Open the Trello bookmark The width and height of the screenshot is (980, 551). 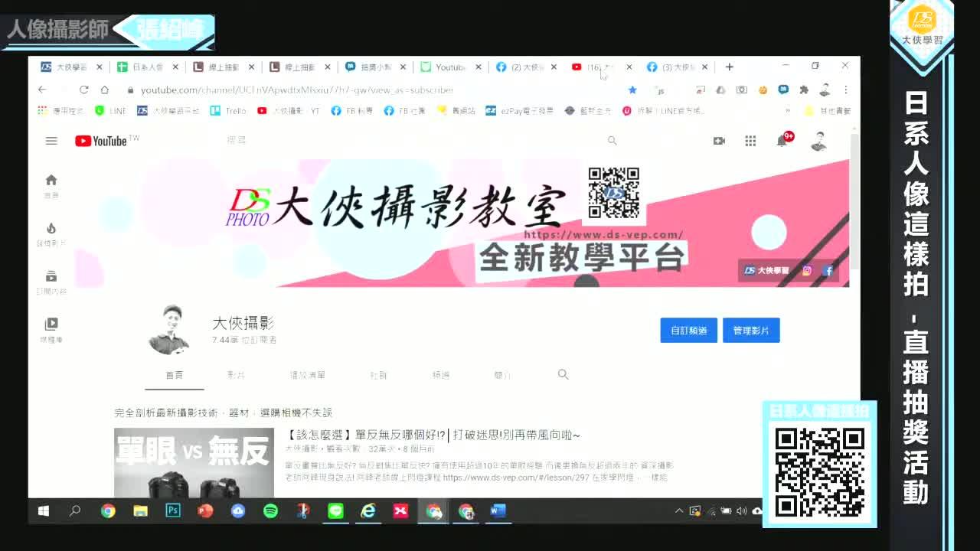pyautogui.click(x=227, y=111)
